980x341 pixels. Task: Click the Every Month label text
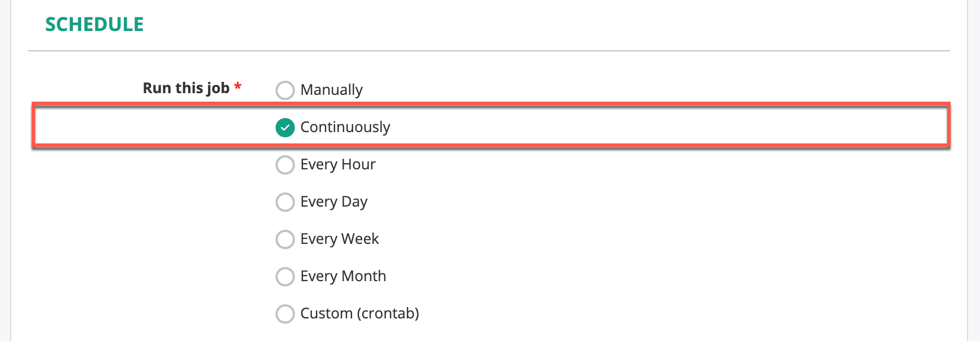click(343, 276)
